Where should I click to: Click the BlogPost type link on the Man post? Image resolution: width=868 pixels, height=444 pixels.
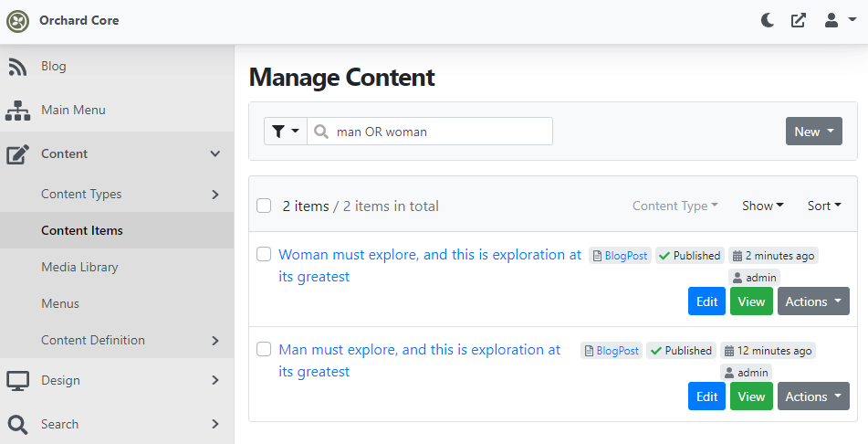[618, 350]
